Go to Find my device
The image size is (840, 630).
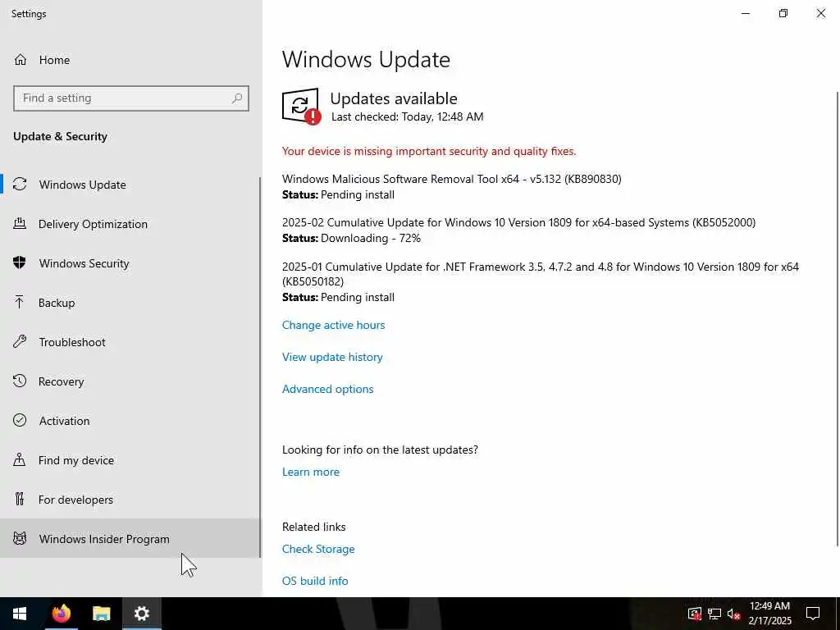[x=130, y=460]
